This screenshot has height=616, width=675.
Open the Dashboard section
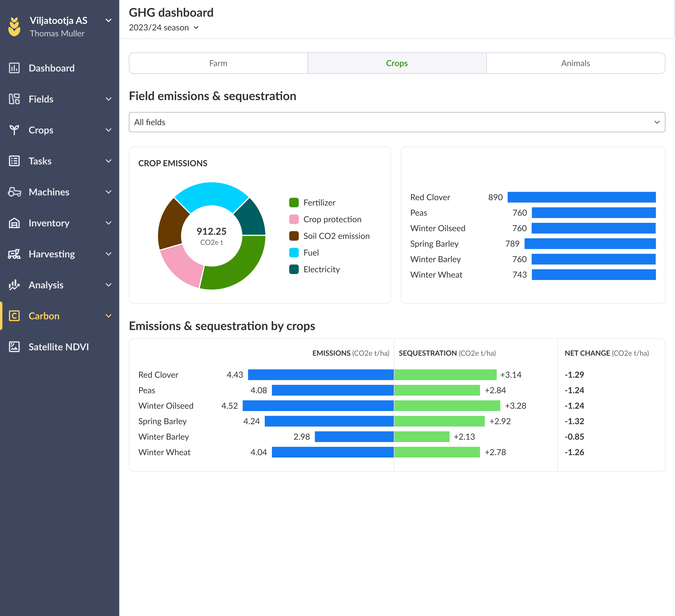[x=51, y=68]
